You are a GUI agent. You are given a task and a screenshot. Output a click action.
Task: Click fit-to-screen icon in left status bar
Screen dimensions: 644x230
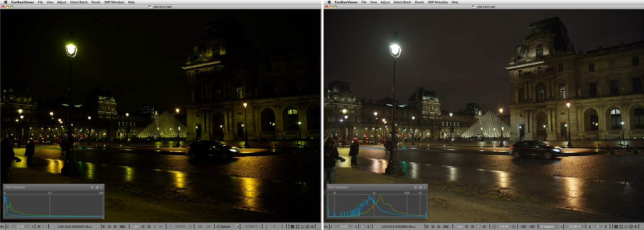(297, 227)
